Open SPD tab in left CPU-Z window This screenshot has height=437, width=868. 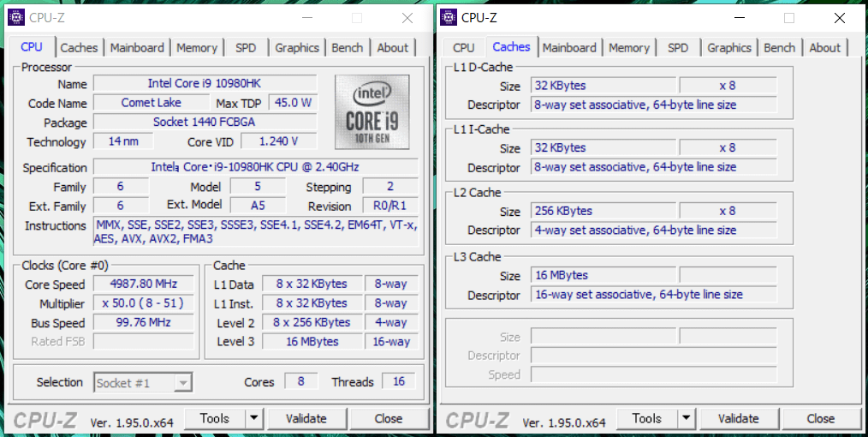(246, 48)
